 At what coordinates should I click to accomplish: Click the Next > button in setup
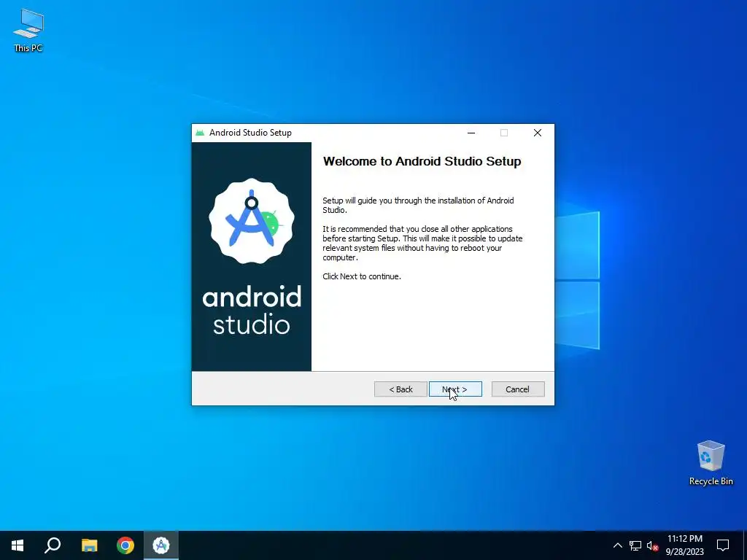point(455,389)
